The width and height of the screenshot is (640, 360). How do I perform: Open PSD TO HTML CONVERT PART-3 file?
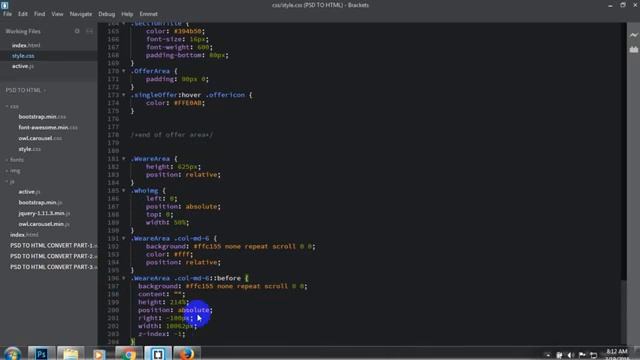pos(53,267)
